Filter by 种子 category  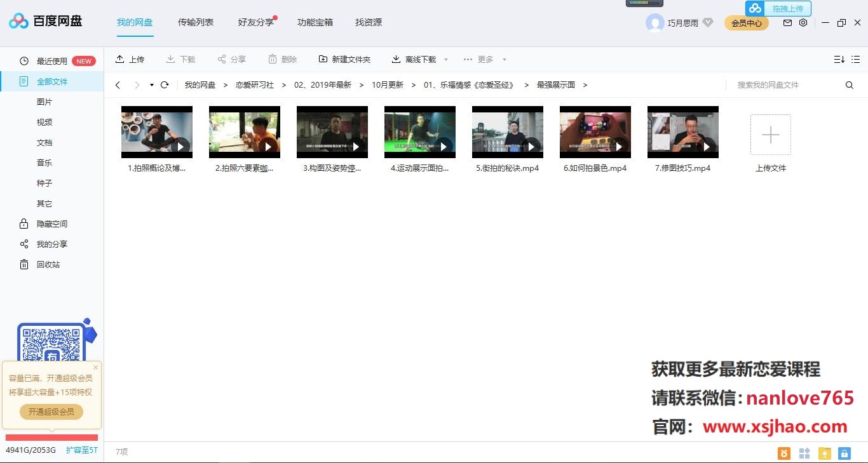[x=44, y=183]
